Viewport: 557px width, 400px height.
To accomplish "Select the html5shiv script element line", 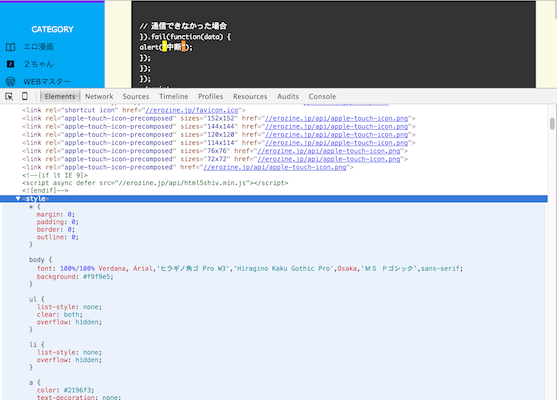I will 155,183.
